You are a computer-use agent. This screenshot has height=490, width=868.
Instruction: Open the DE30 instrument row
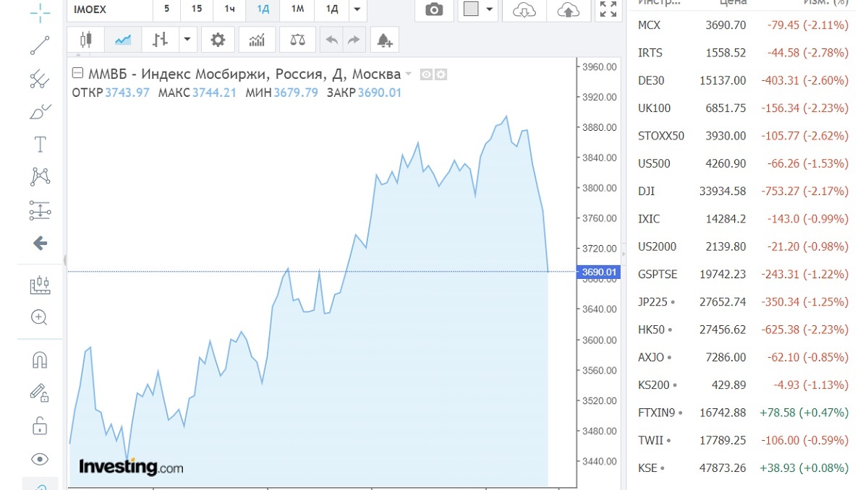tap(743, 80)
